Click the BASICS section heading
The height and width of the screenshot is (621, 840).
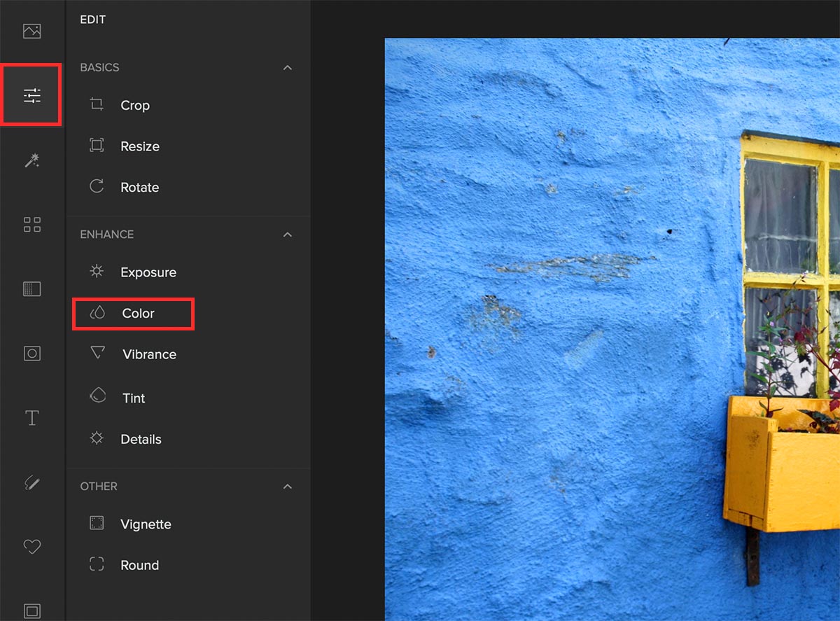[x=99, y=68]
